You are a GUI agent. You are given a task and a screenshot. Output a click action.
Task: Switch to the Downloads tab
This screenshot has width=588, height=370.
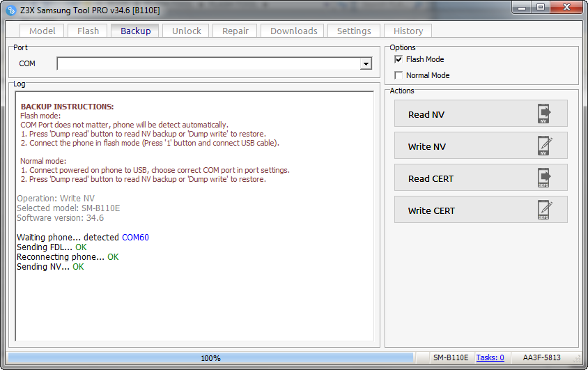293,31
